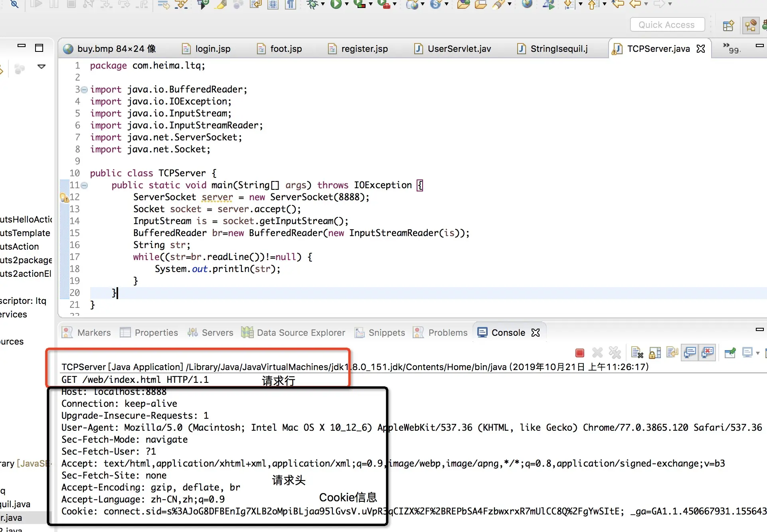The image size is (767, 532).
Task: Open the Servers view tab
Action: 217,333
